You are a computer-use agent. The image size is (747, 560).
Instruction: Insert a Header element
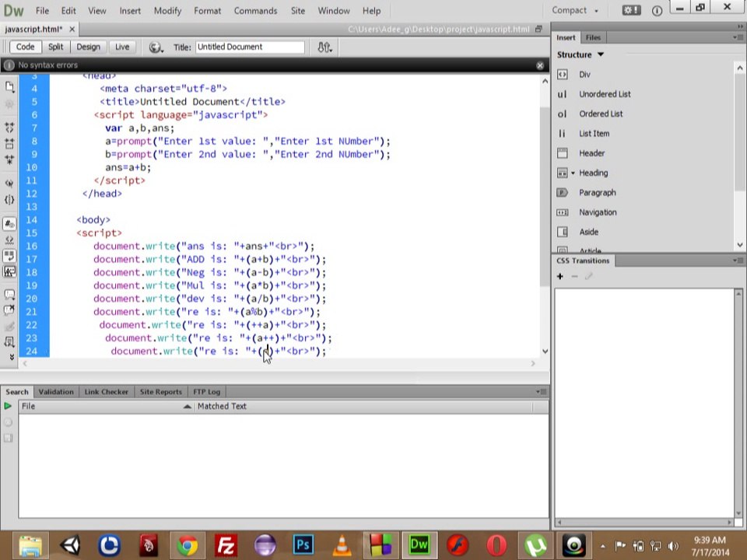click(591, 153)
